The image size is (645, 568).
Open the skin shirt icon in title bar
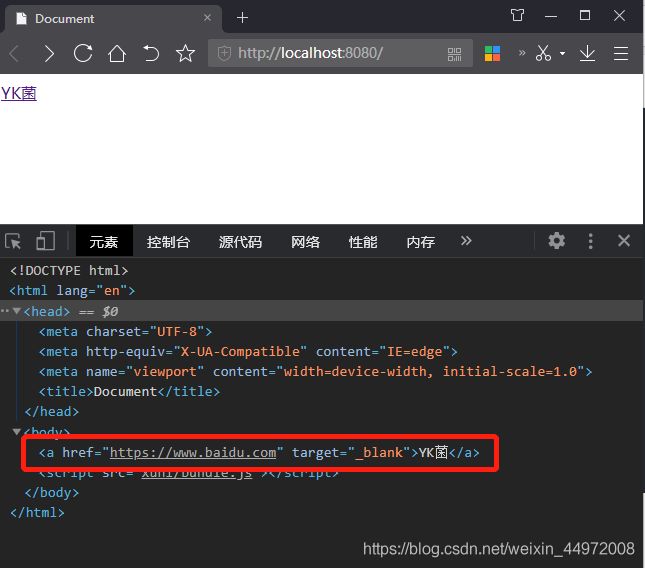517,16
